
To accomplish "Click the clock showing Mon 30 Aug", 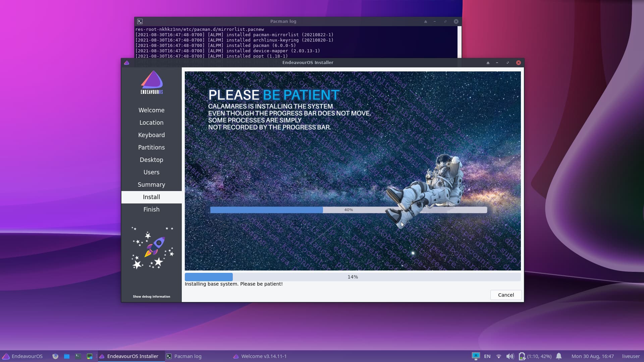I will pyautogui.click(x=592, y=356).
